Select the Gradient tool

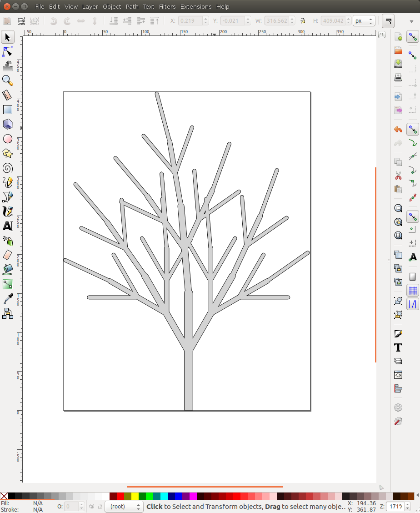tap(7, 284)
